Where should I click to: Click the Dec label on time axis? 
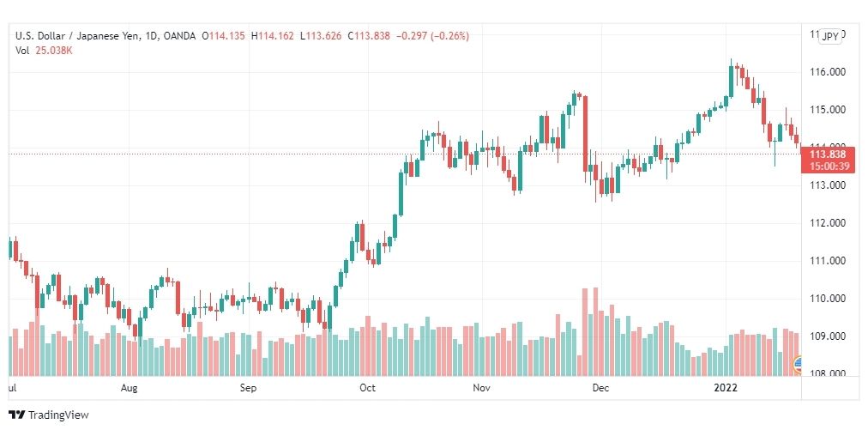click(x=600, y=388)
